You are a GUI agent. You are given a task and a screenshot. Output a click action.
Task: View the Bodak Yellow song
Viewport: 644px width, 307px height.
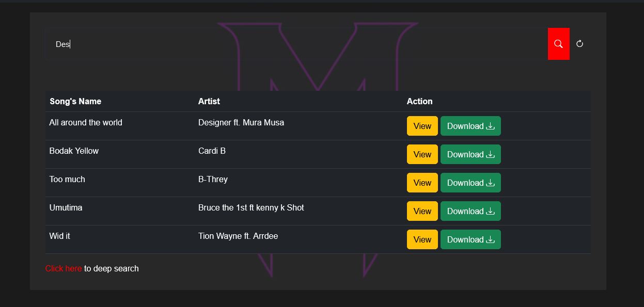point(422,154)
